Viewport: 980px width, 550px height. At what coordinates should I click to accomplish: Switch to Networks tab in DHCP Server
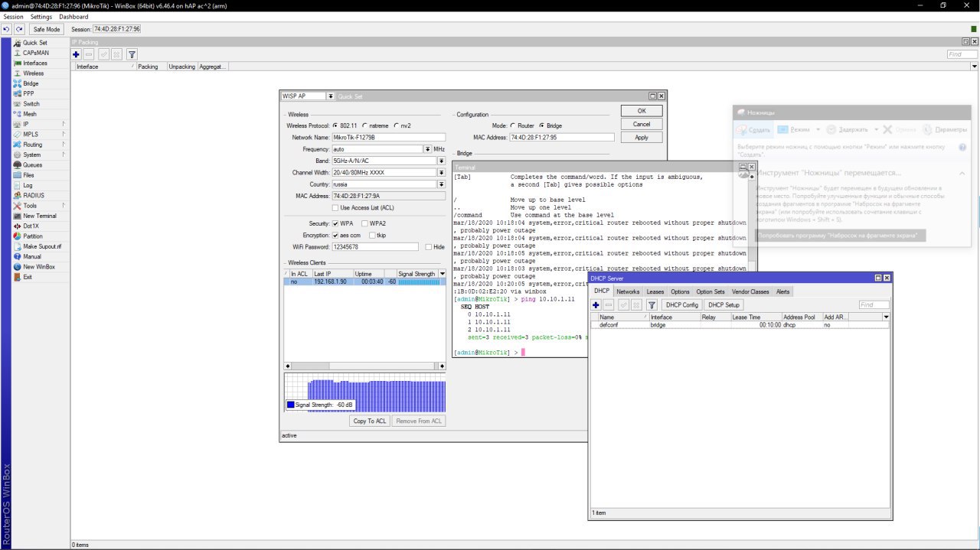(628, 291)
